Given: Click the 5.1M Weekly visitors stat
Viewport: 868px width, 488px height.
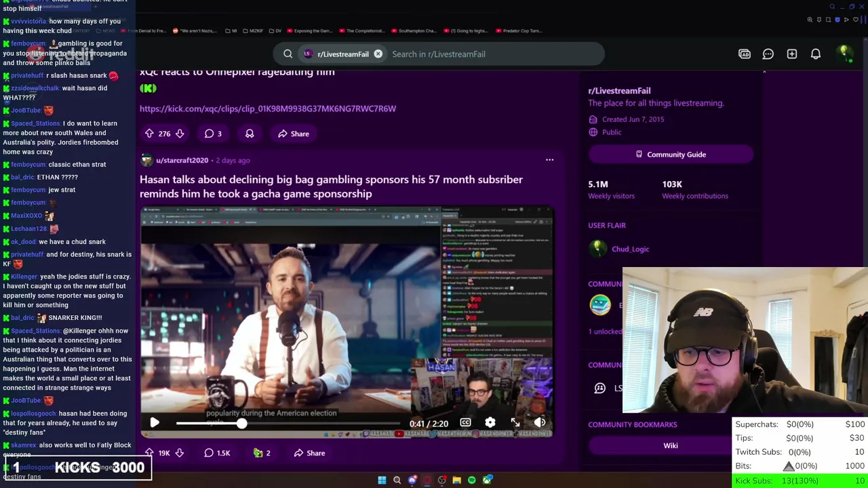Looking at the screenshot, I should (611, 189).
